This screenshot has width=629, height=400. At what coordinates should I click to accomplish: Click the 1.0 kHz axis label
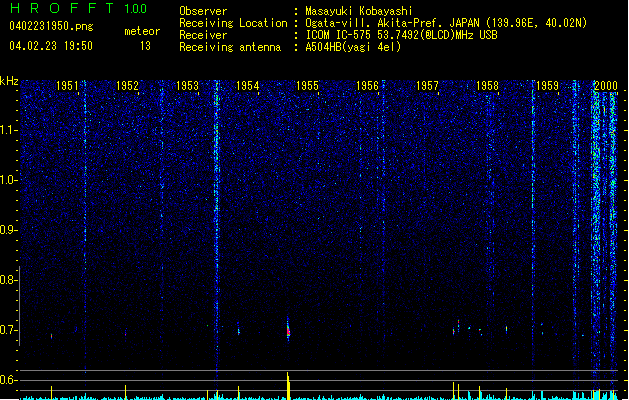[8, 180]
